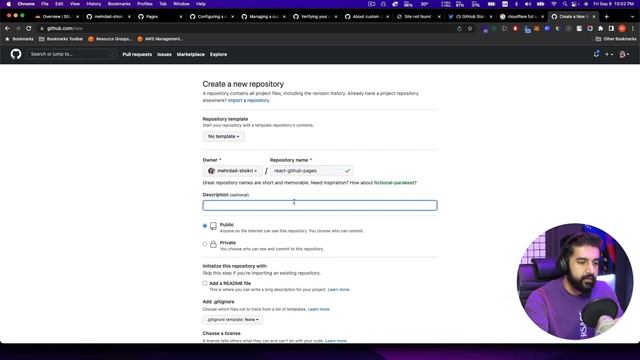This screenshot has height=360, width=640.
Task: Use the suggested repository name link
Action: (395, 182)
